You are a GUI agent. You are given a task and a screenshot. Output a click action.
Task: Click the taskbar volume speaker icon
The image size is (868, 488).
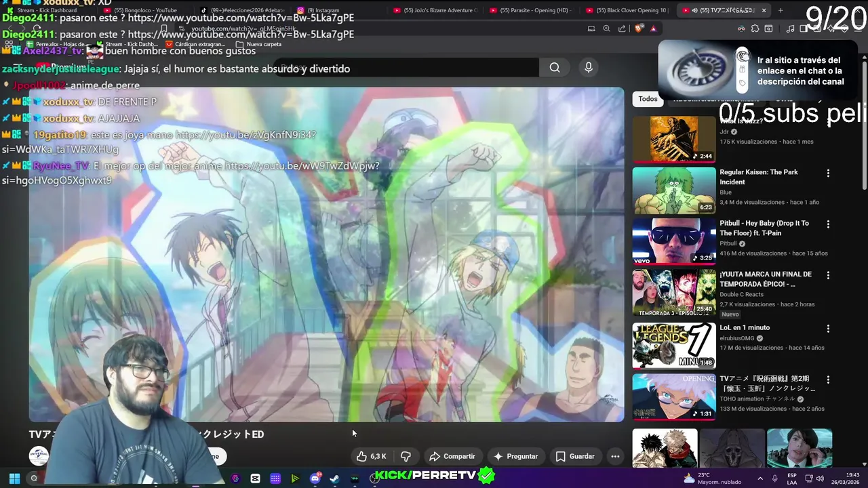(820, 479)
